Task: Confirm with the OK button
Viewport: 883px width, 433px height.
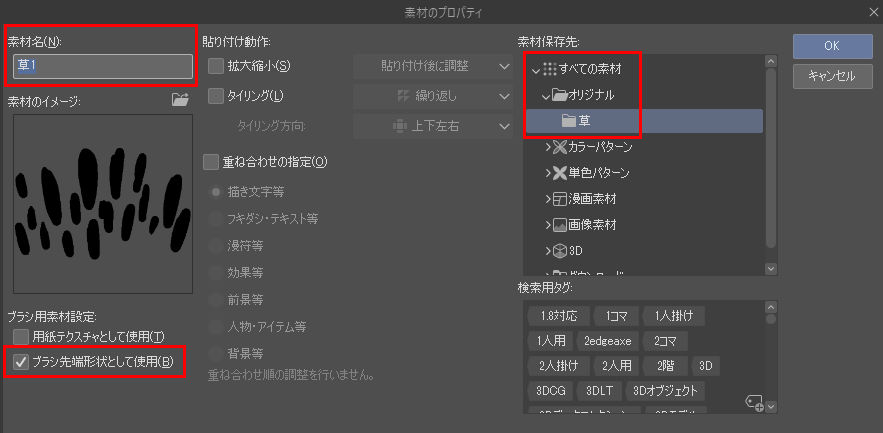Action: click(833, 47)
